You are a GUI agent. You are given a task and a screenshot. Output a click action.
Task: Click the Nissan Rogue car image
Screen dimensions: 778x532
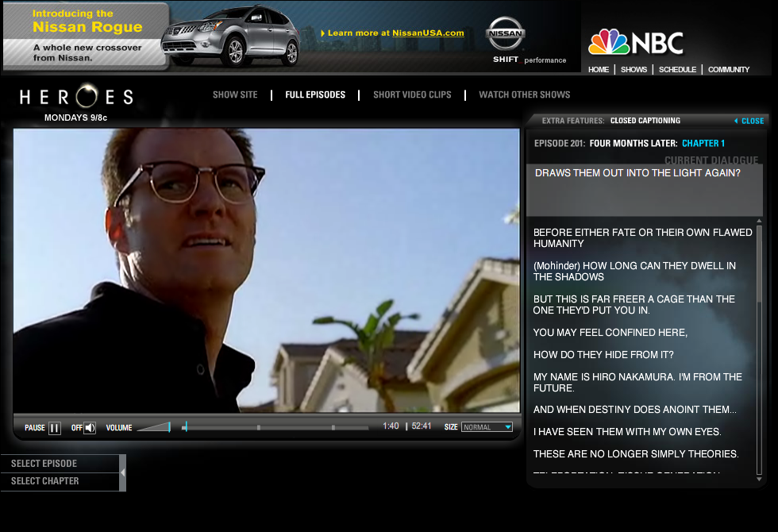tap(231, 37)
